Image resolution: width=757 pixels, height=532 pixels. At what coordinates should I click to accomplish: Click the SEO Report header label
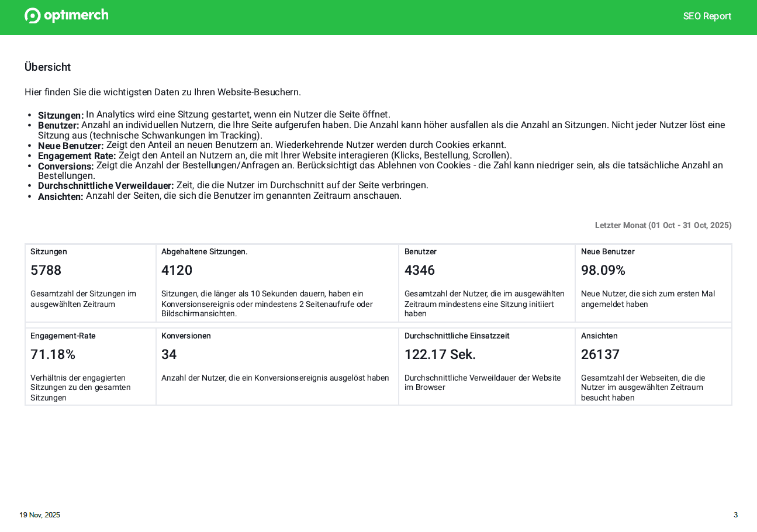click(707, 16)
